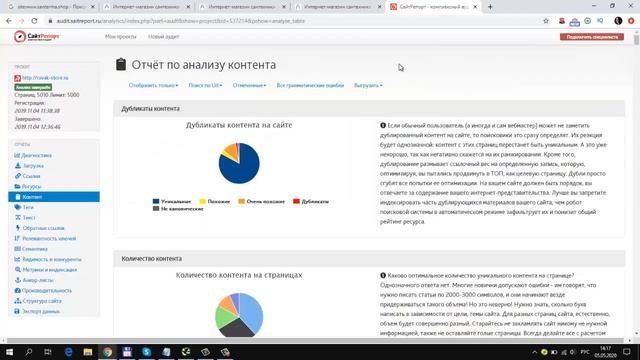Viewport: 640px width, 360px height.
Task: Click the horizontal page scrollbar
Action: click(315, 340)
